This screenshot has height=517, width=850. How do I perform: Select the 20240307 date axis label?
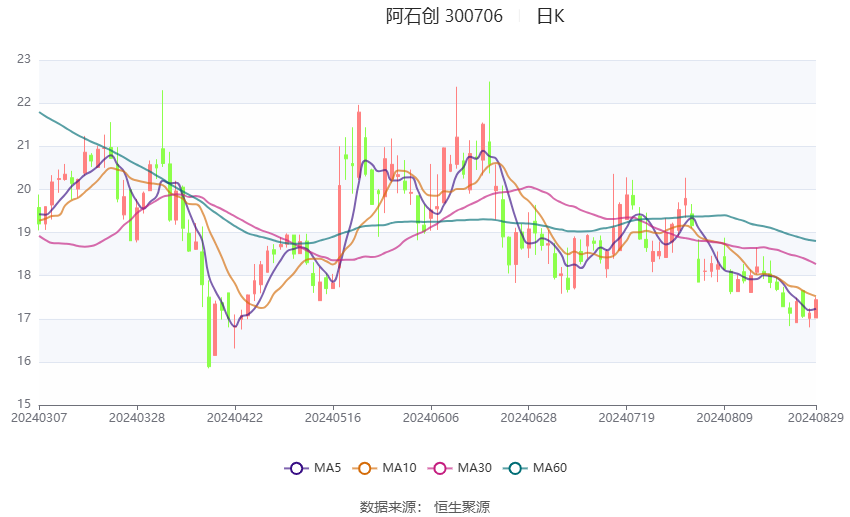click(39, 418)
